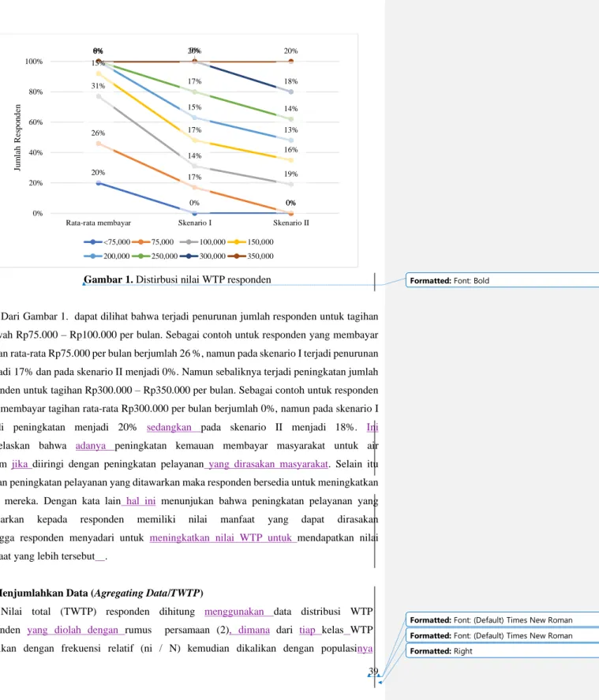This screenshot has width=599, height=700.
Task: Select the '100,000' gray legend entry
Action: click(x=203, y=242)
